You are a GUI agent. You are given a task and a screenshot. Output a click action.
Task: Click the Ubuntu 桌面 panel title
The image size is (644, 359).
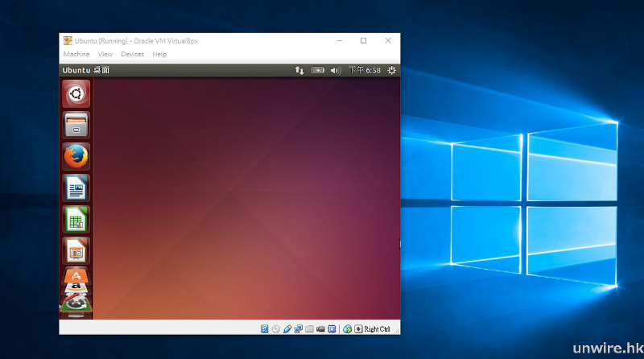coord(86,70)
